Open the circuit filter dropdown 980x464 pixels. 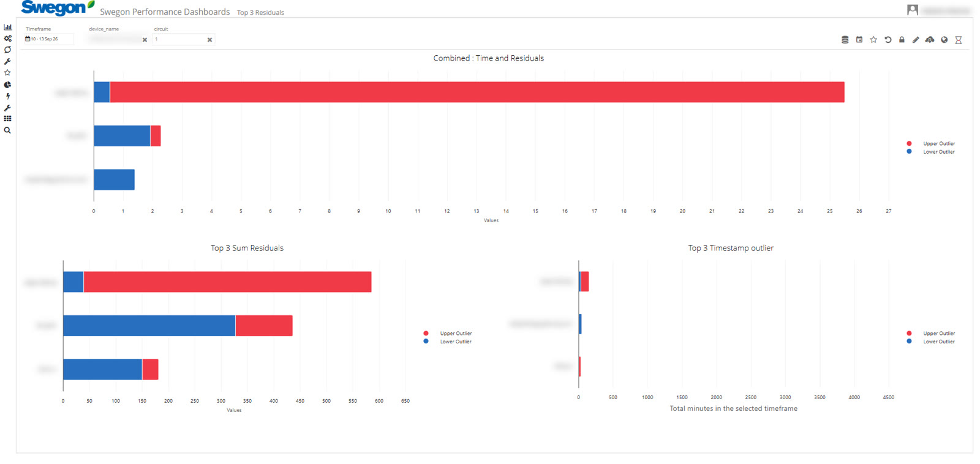coord(178,39)
